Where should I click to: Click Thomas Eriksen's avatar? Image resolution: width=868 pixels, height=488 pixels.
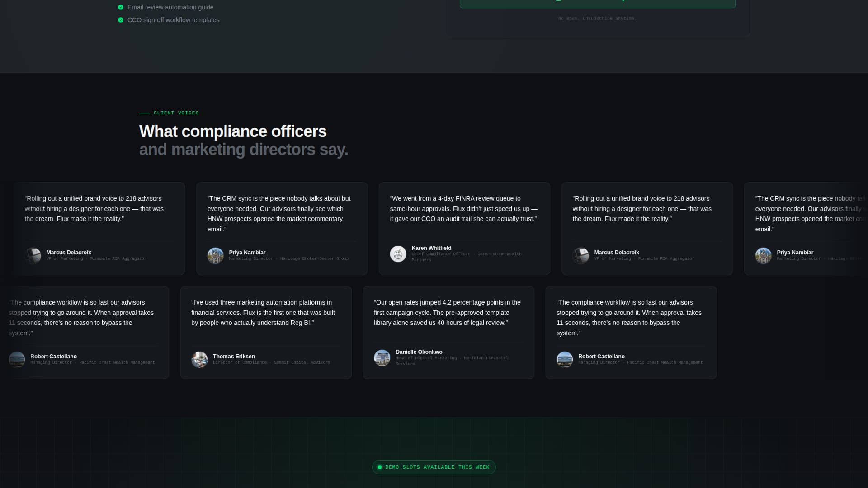(199, 360)
